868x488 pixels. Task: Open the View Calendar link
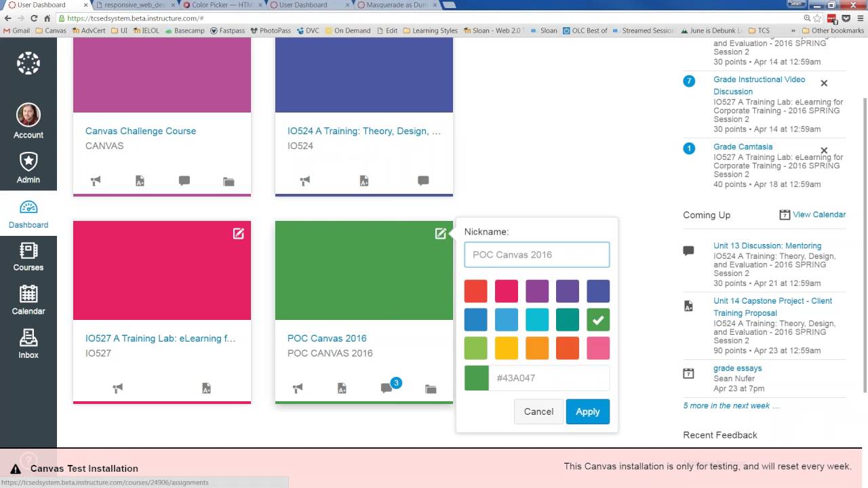tap(812, 214)
